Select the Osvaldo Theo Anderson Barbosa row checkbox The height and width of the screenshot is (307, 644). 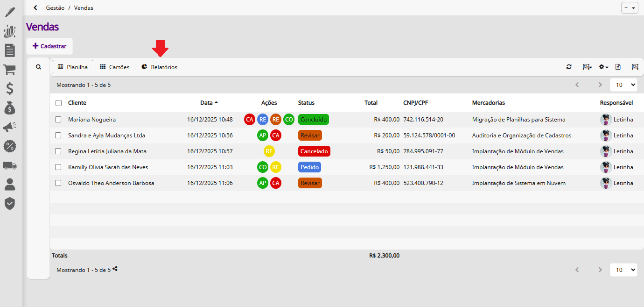tap(58, 183)
